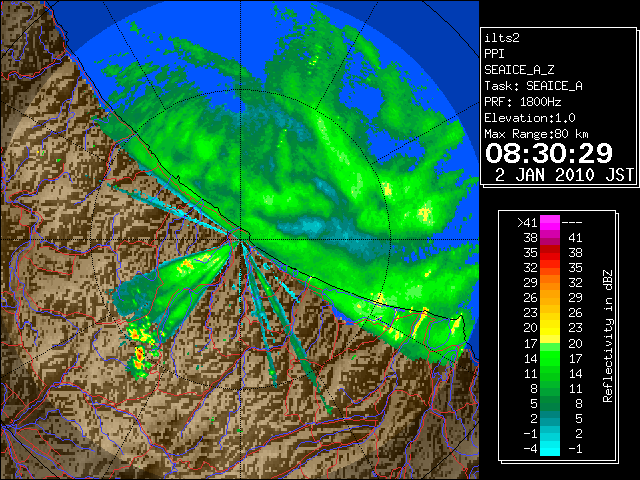Choose the yellow 20–23 dBZ color band
640x480 pixels.
click(x=550, y=328)
